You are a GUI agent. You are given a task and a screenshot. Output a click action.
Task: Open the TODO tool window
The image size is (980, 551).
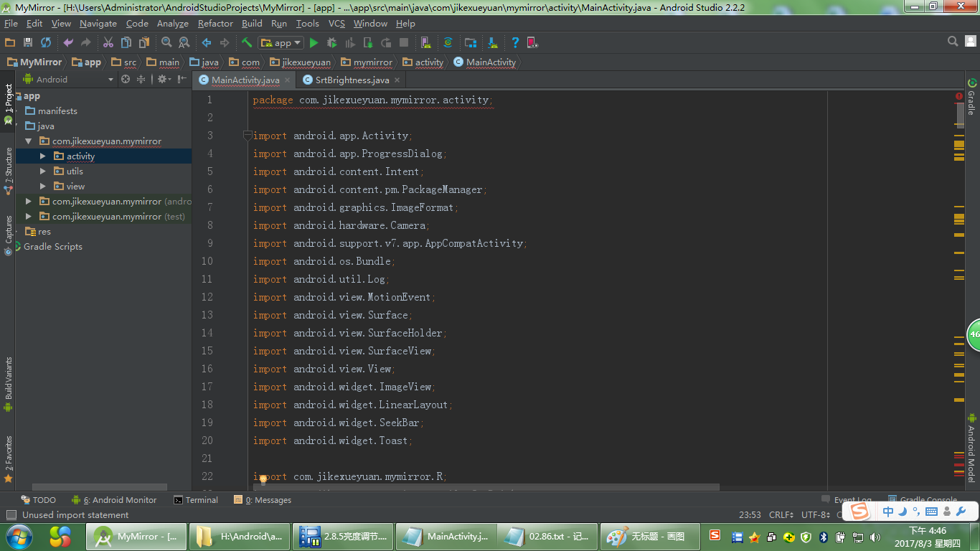coord(38,500)
